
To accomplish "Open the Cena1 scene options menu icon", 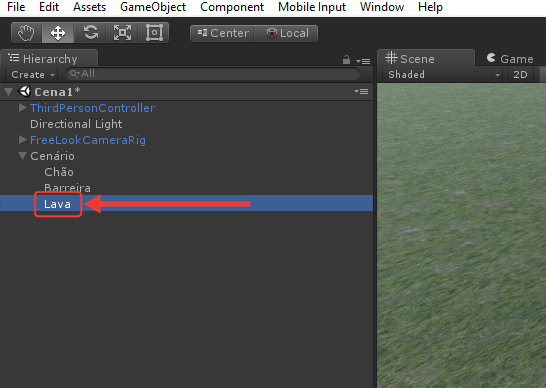I will pos(361,92).
